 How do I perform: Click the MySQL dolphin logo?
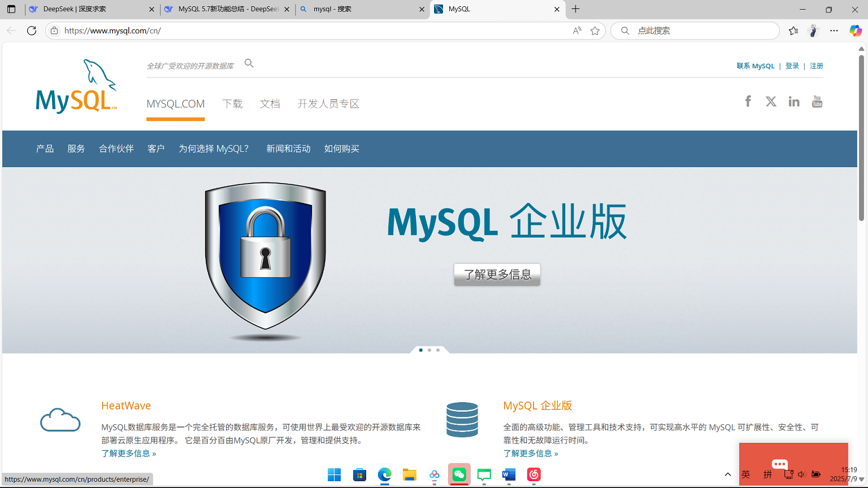click(76, 84)
